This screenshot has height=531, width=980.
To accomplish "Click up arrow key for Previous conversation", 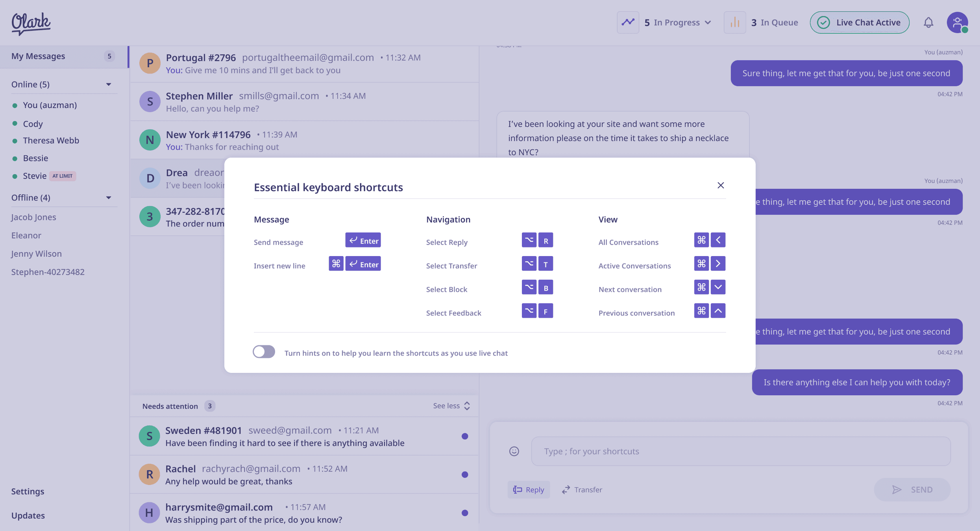I will click(718, 311).
